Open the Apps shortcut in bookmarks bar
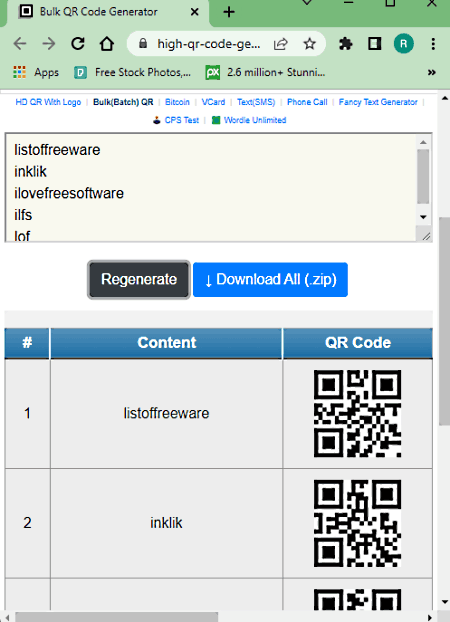 (36, 73)
